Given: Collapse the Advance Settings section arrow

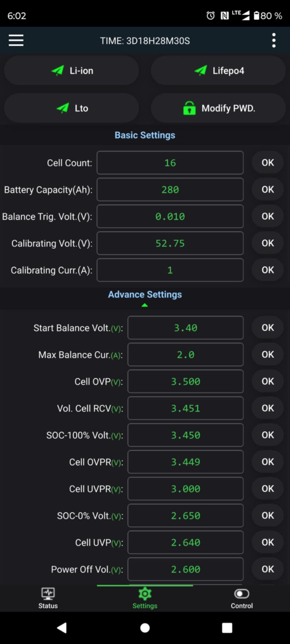Looking at the screenshot, I should (145, 305).
